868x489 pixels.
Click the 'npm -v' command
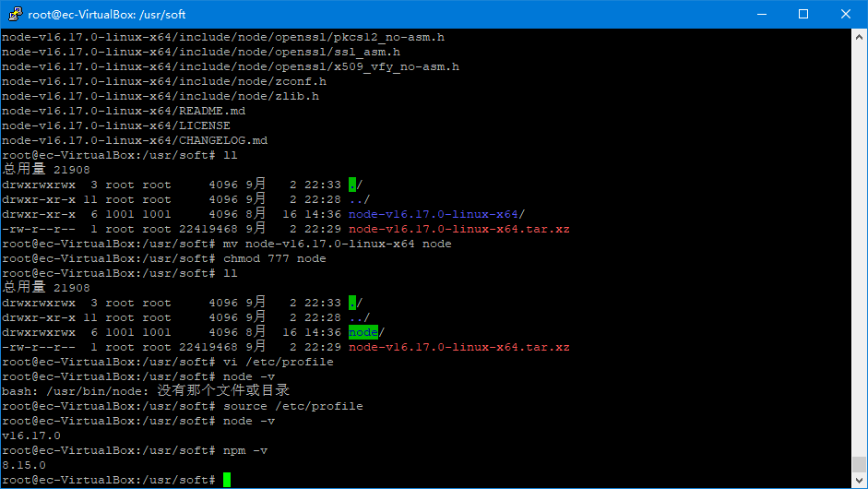245,451
